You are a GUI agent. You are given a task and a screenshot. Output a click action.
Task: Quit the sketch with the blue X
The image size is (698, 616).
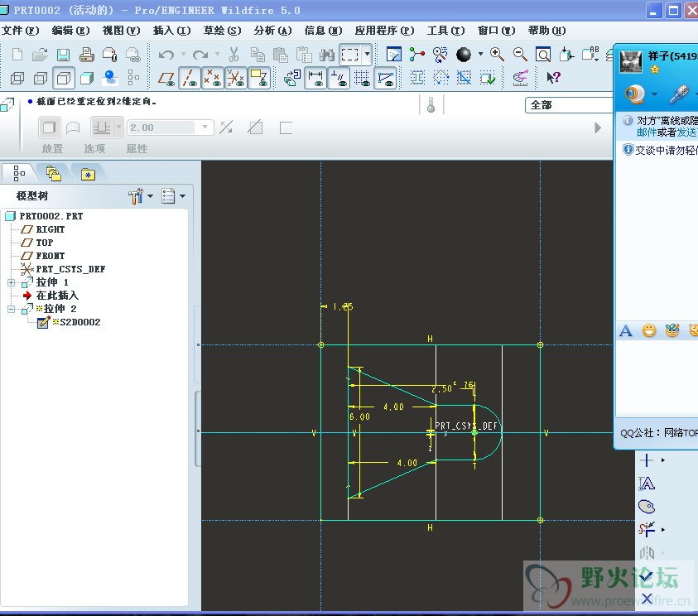[x=647, y=599]
